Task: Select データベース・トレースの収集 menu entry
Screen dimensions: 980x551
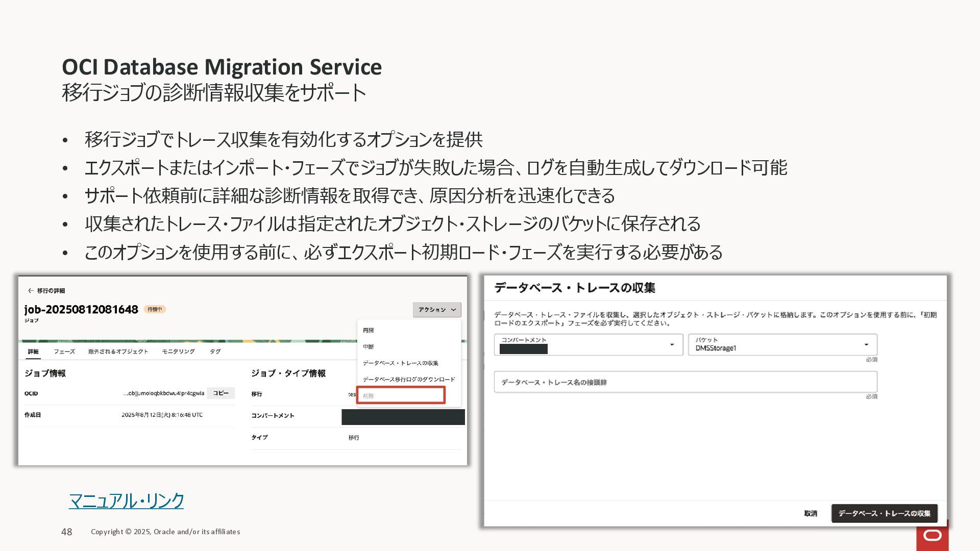Action: coord(401,363)
